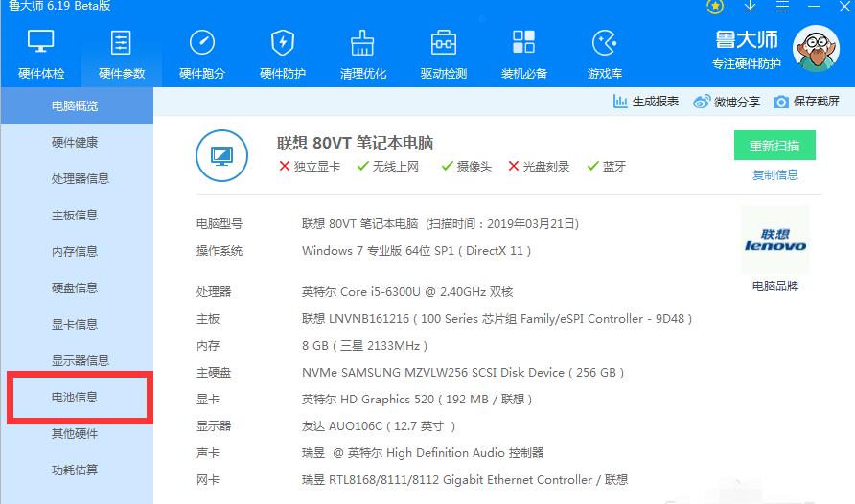
Task: Select 主板信息 in the sidebar
Action: pos(77,216)
